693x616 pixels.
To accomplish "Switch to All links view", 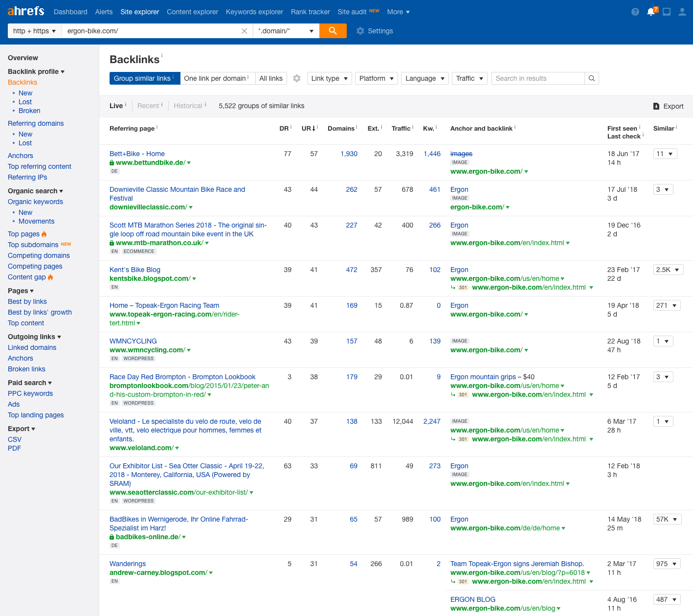I will click(x=271, y=78).
